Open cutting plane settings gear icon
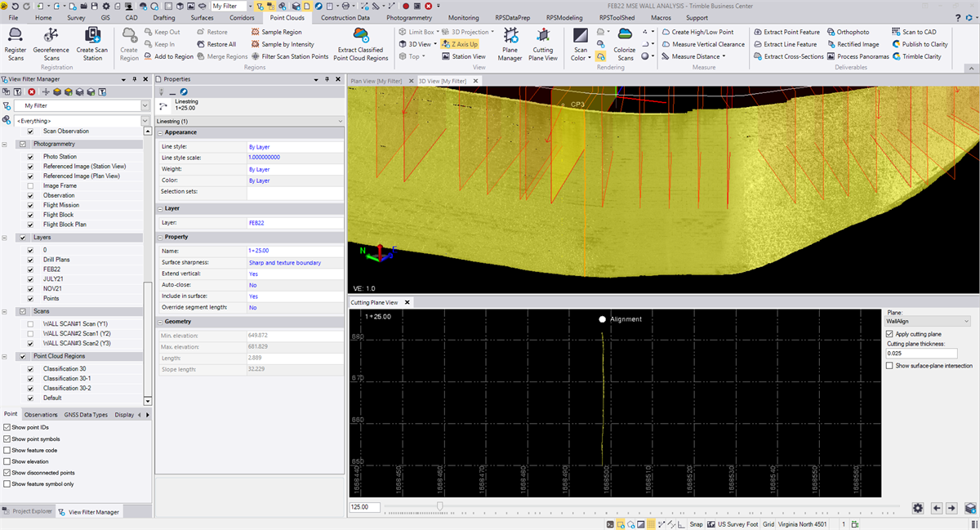980x530 pixels. 918,508
